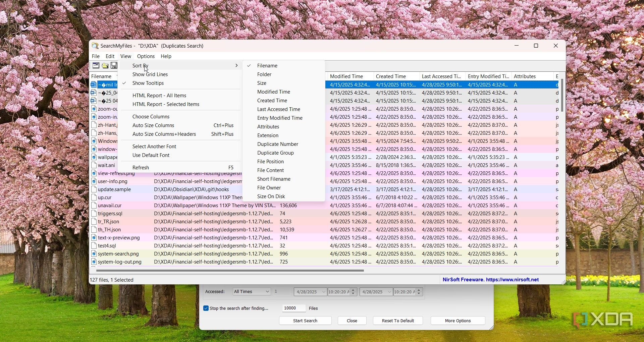Expand the Sort By submenu arrow
Image resolution: width=644 pixels, height=342 pixels.
[x=236, y=66]
